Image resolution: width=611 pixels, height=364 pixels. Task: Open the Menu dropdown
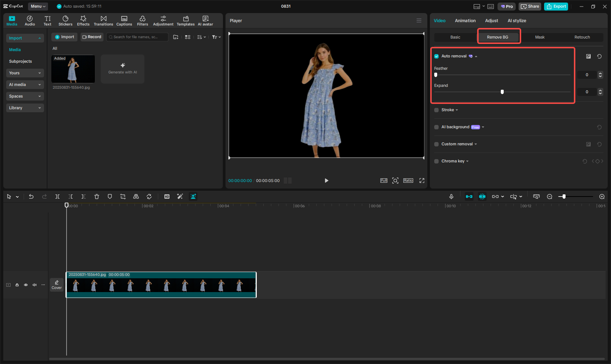tap(37, 6)
